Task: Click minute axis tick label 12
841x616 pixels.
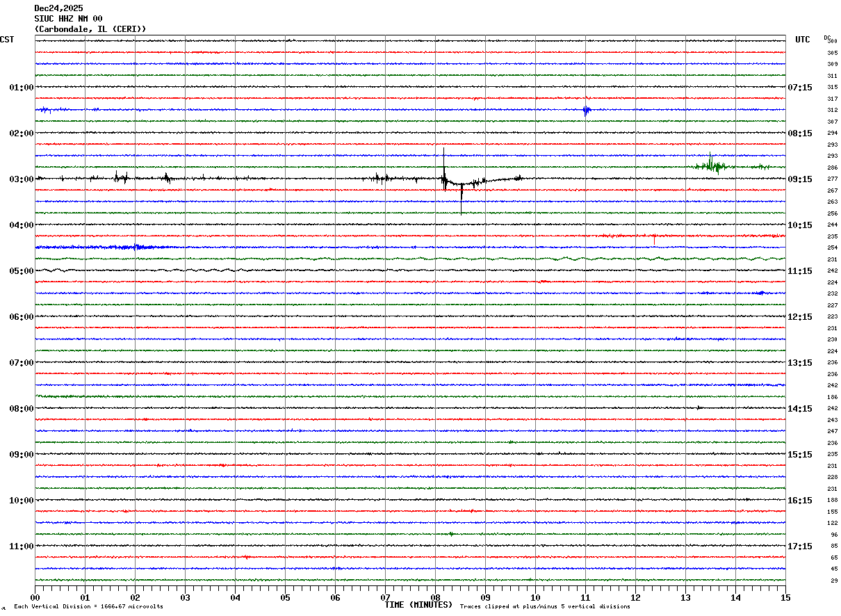Action: click(636, 597)
